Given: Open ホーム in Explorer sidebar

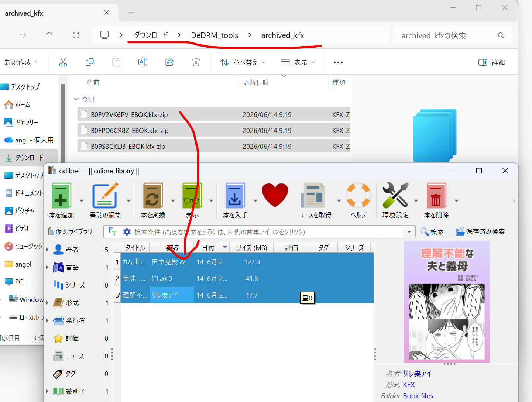Looking at the screenshot, I should 17,105.
